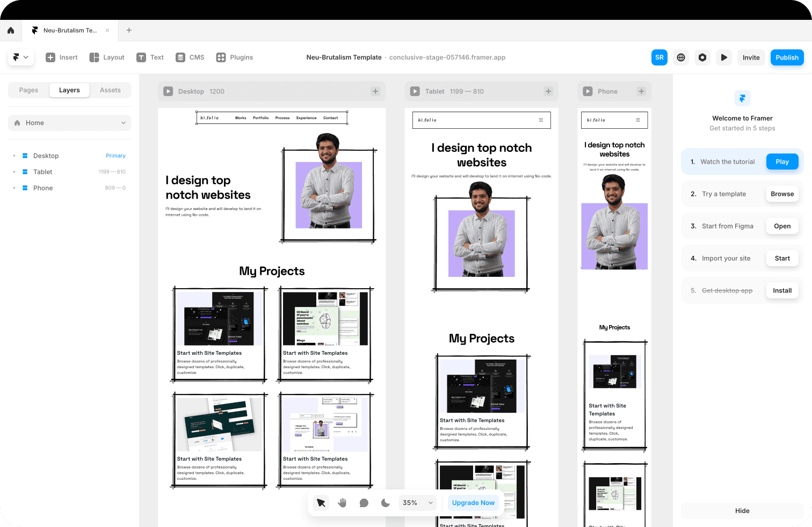Publish the site
Viewport: 812px width, 527px height.
[x=787, y=57]
